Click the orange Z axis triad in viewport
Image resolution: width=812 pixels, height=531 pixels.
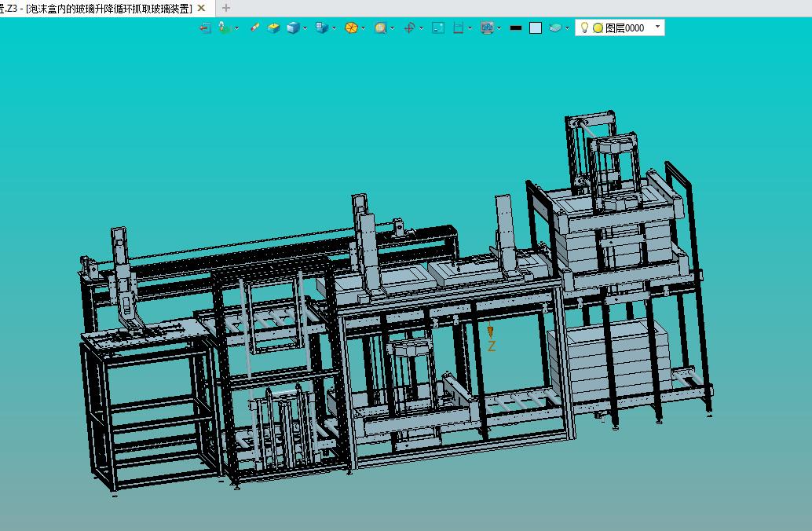[x=490, y=336]
